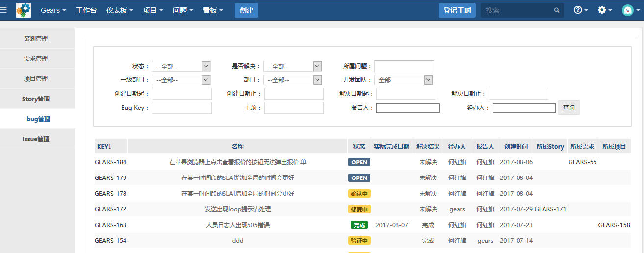Screen dimensions: 644x253
Task: Select Story管理 in the sidebar
Action: click(36, 99)
